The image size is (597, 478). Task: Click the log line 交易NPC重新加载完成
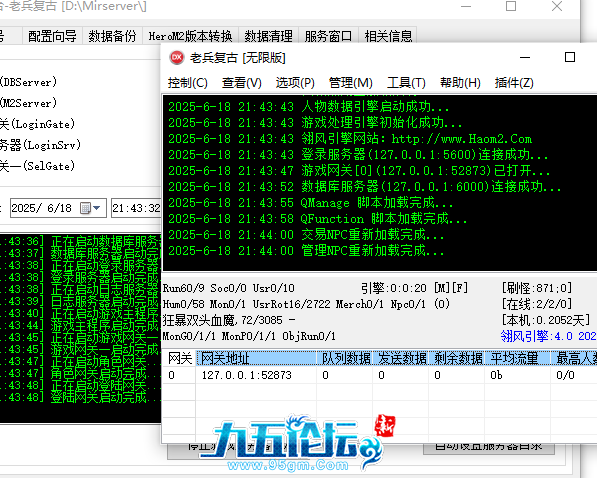click(306, 235)
